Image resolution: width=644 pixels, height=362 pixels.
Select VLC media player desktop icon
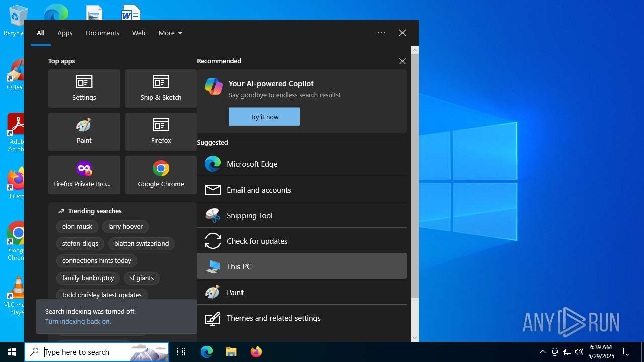pos(16,296)
